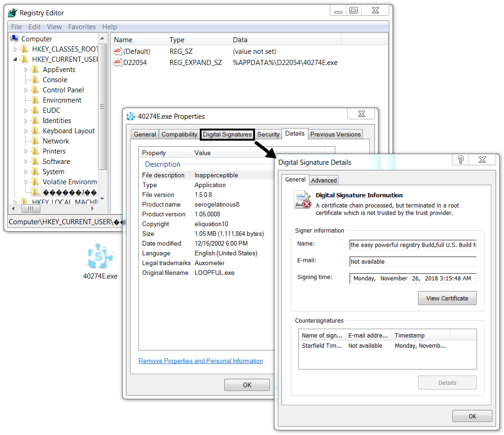This screenshot has height=435, width=504.
Task: Collapse the HKEY_CURRENT_USER key
Action: (15, 59)
